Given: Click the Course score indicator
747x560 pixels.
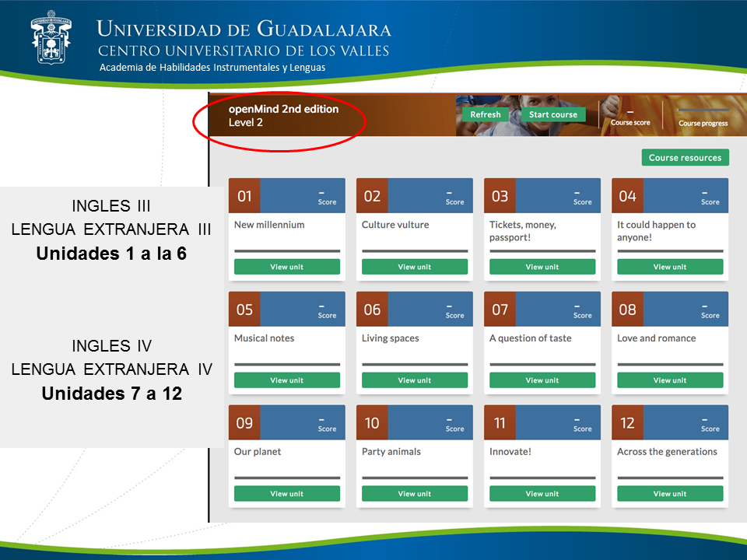Looking at the screenshot, I should 630,117.
